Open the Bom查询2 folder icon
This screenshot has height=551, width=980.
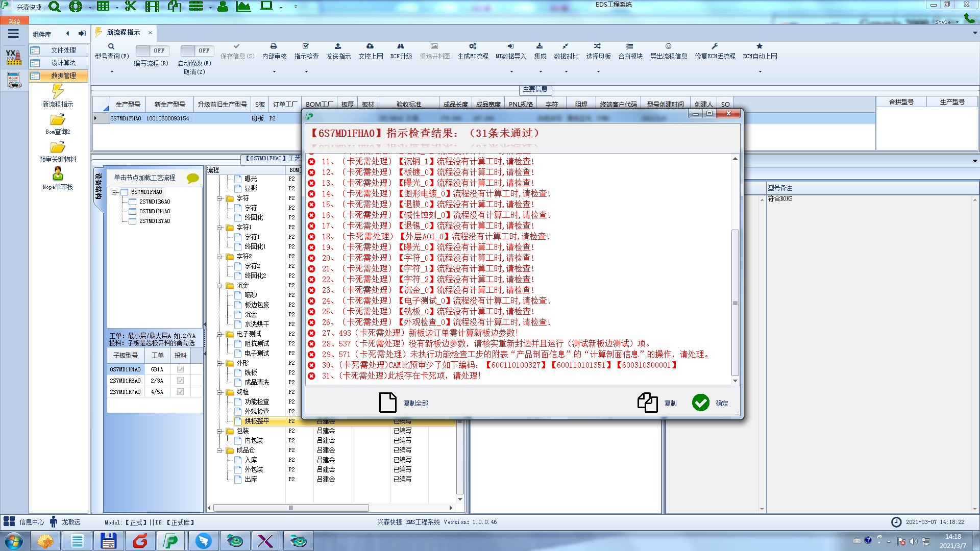(x=58, y=120)
